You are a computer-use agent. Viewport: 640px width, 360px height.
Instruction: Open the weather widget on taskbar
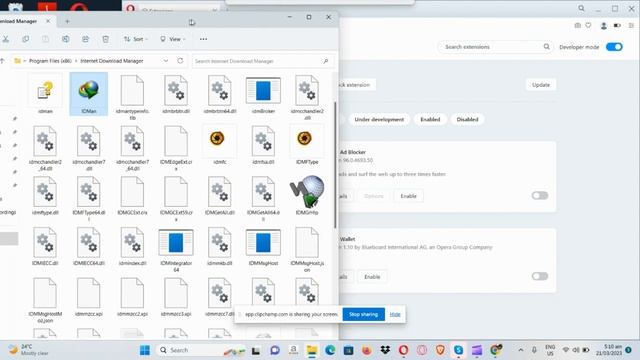click(x=29, y=350)
